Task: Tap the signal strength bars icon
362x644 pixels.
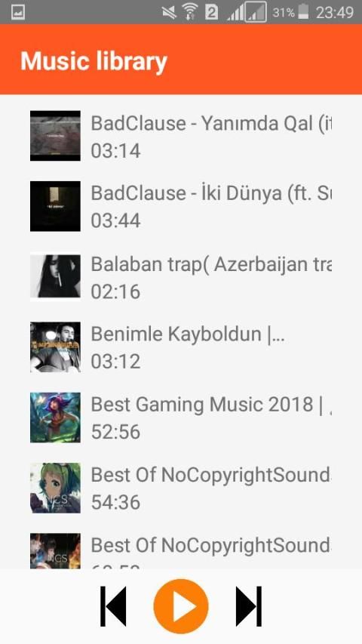Action: pyautogui.click(x=236, y=13)
